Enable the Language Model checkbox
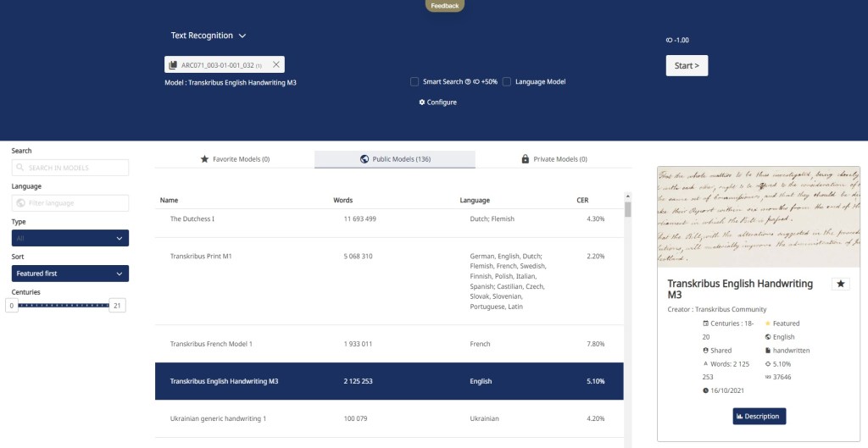This screenshot has height=448, width=868. click(x=507, y=82)
